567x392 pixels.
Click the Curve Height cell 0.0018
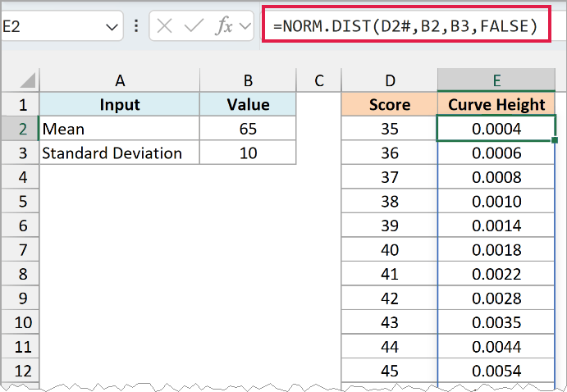click(496, 249)
